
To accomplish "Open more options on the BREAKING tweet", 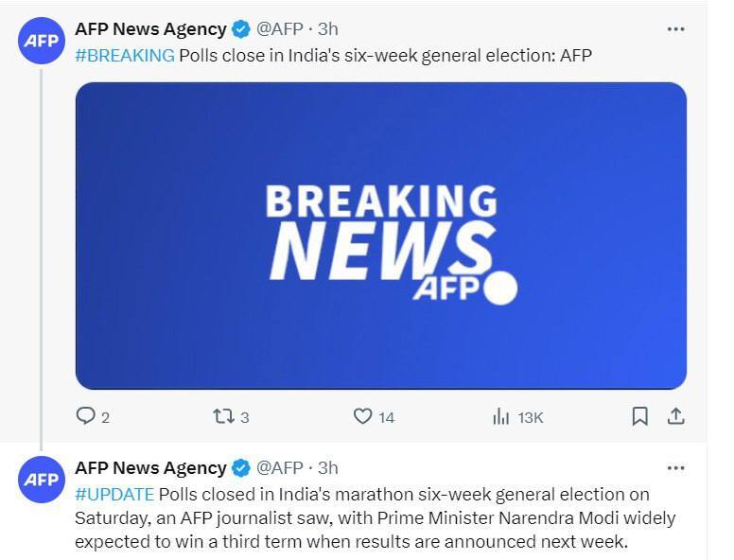I will [x=675, y=29].
